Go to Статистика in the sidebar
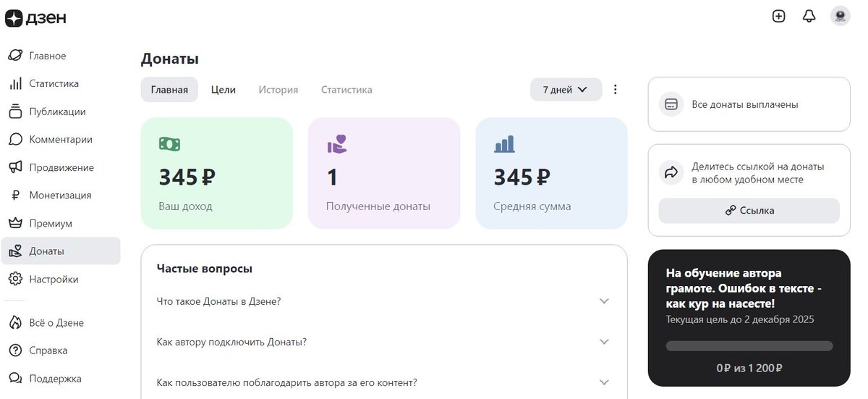868x399 pixels. [x=61, y=83]
